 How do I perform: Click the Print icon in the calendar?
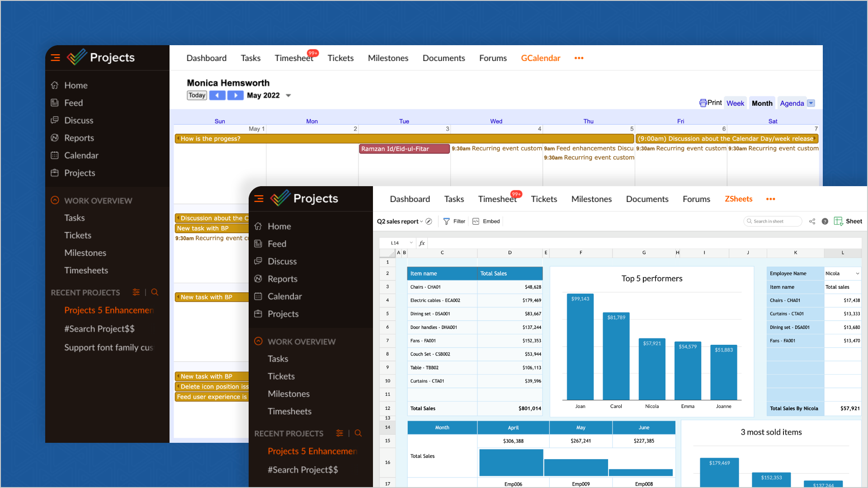point(703,103)
